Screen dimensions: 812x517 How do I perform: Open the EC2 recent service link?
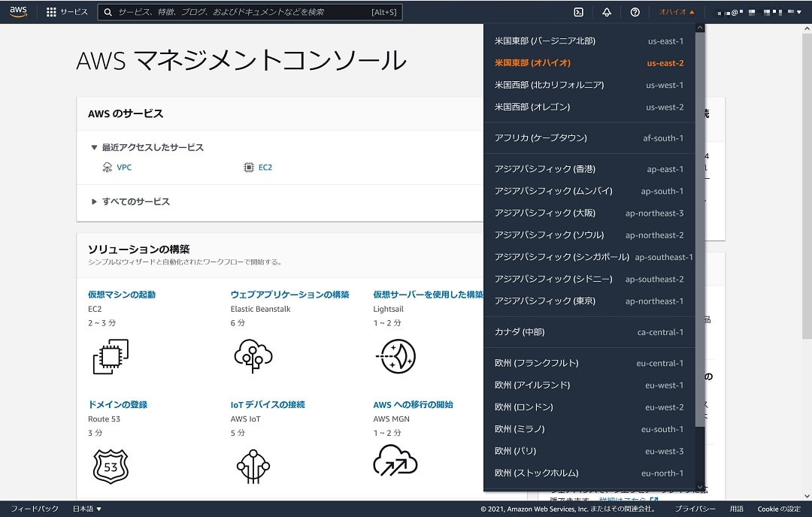click(265, 167)
